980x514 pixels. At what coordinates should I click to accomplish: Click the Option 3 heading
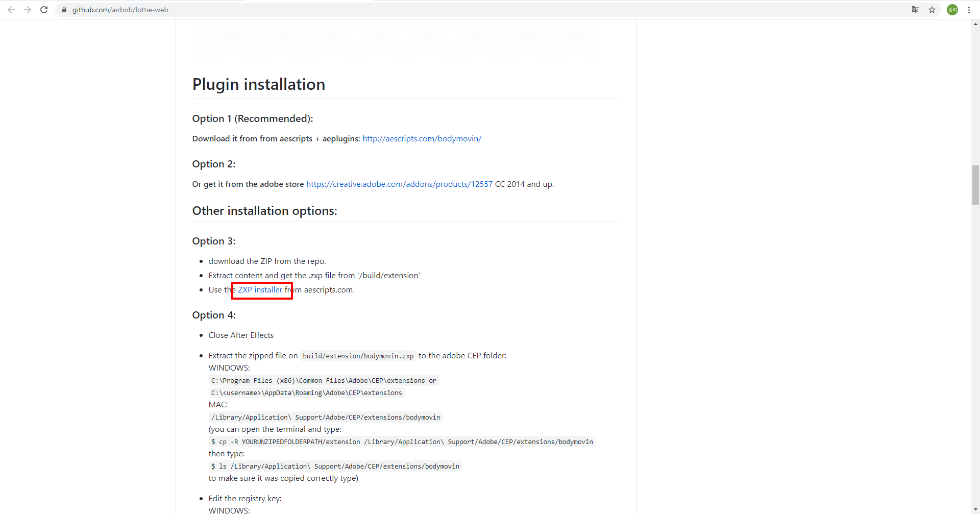pos(214,241)
